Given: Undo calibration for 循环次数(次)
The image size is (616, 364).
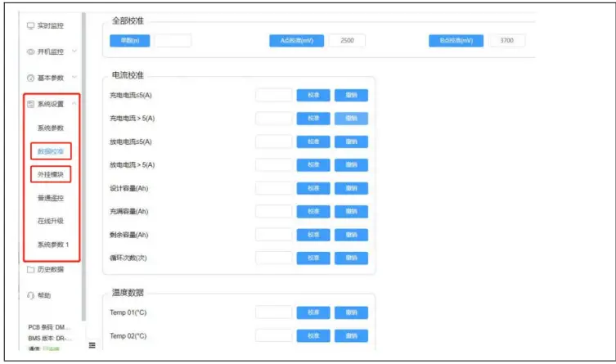Looking at the screenshot, I should [351, 258].
